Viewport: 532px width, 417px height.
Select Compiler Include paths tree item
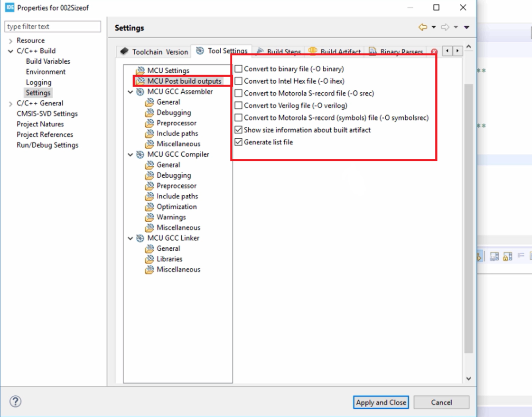click(x=177, y=196)
